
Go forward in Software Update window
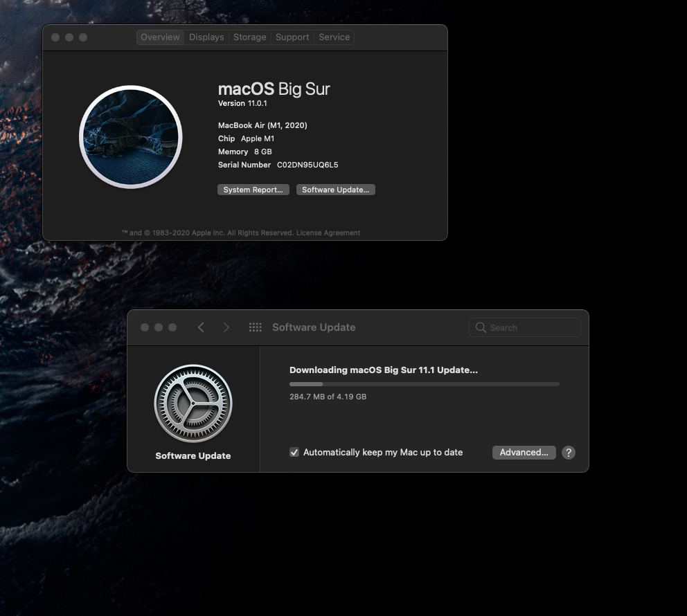[226, 327]
